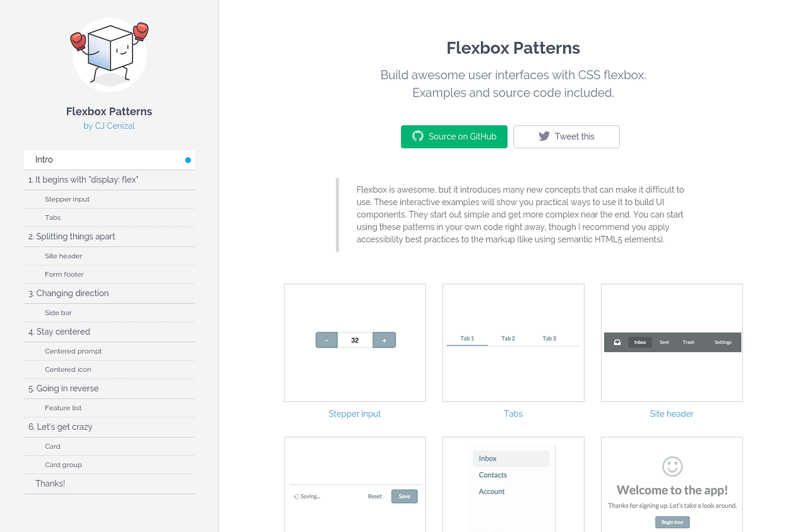
Task: Click the boxing cube mascot logo
Action: [x=109, y=54]
